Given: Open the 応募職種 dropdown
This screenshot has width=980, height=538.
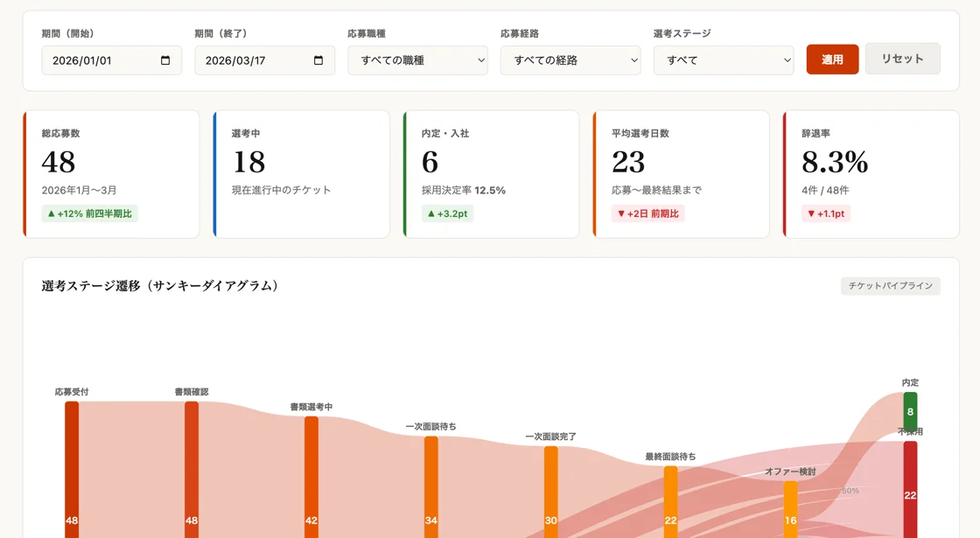Looking at the screenshot, I should pyautogui.click(x=417, y=60).
